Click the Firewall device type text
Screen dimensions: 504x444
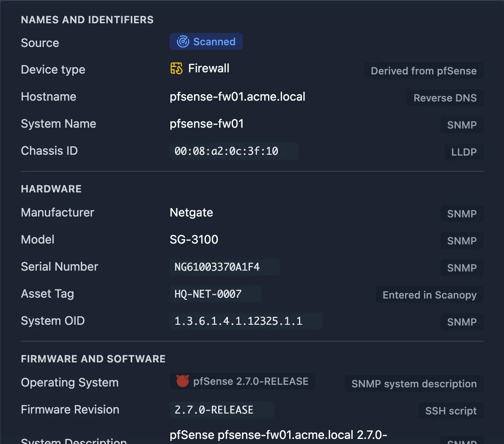click(x=208, y=69)
